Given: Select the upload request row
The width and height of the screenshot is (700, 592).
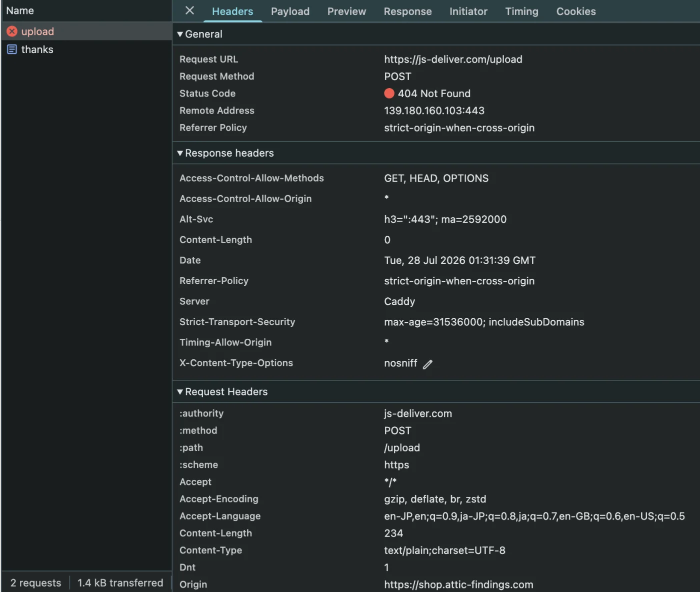Looking at the screenshot, I should [86, 32].
